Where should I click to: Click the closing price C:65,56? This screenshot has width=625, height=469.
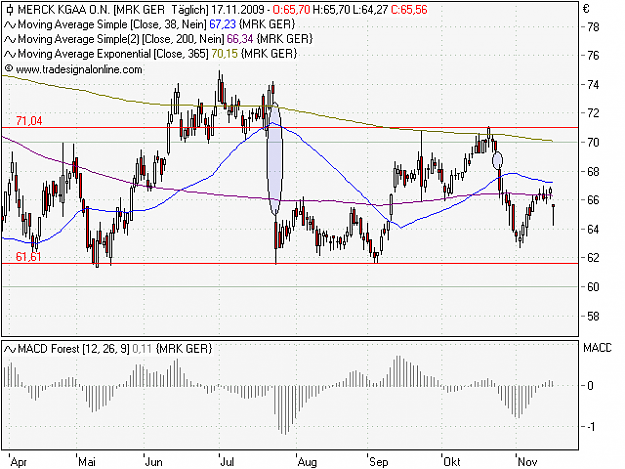click(409, 10)
